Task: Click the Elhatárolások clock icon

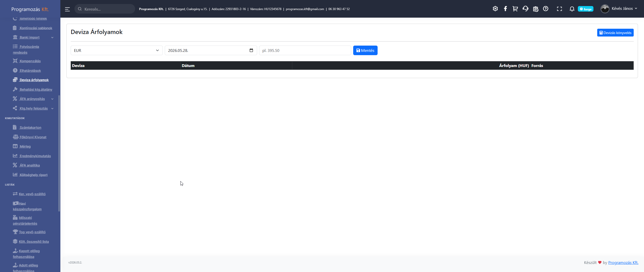Action: coord(15,70)
